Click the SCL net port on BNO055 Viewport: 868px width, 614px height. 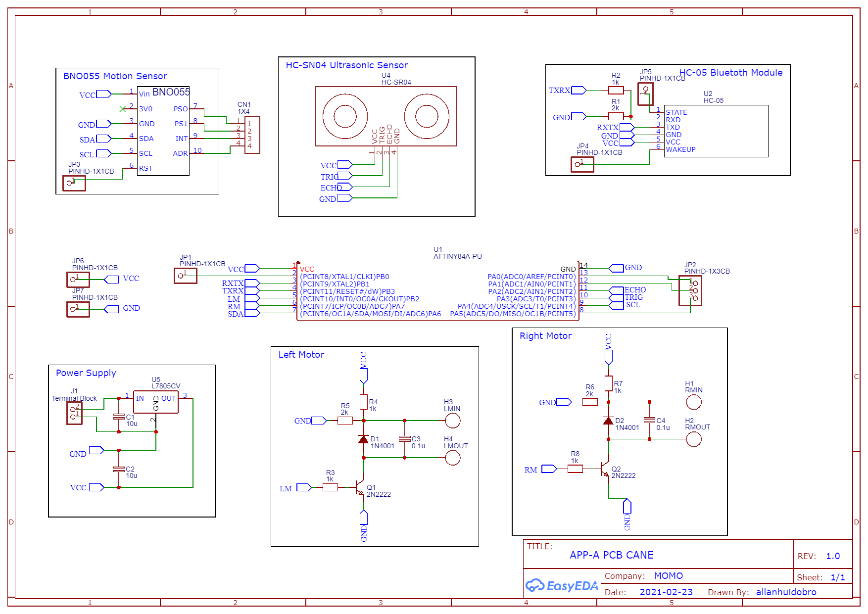pyautogui.click(x=104, y=153)
